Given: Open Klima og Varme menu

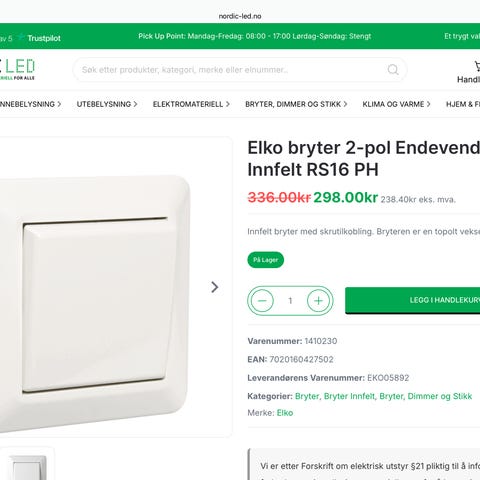Looking at the screenshot, I should click(x=396, y=104).
